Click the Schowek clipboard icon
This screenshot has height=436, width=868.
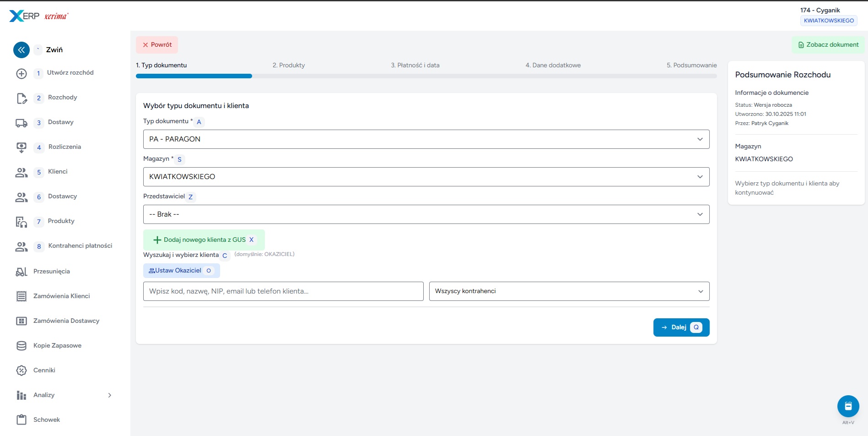(22, 420)
